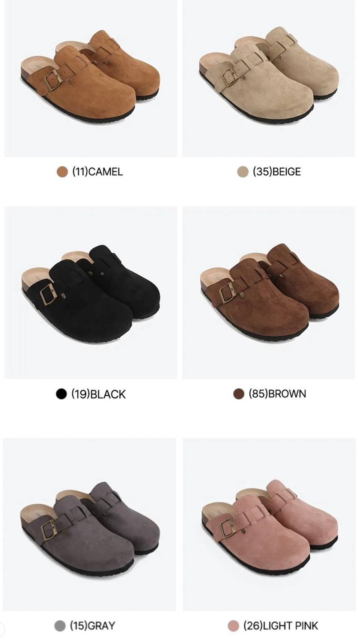This screenshot has width=358, height=644.
Task: Open the gray suede clog image
Action: (x=89, y=524)
